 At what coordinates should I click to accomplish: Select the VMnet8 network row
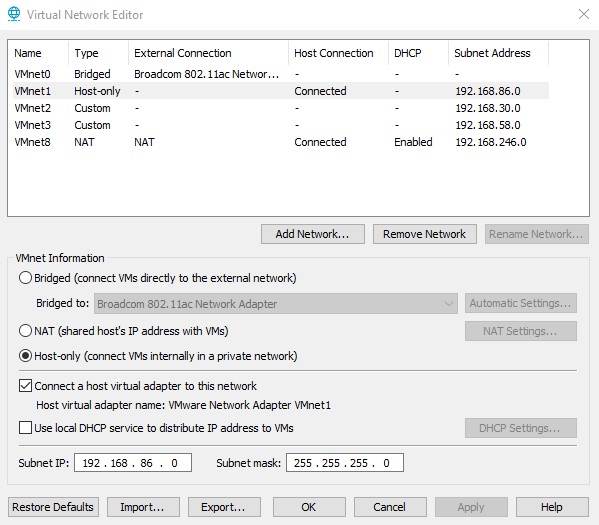click(x=281, y=142)
